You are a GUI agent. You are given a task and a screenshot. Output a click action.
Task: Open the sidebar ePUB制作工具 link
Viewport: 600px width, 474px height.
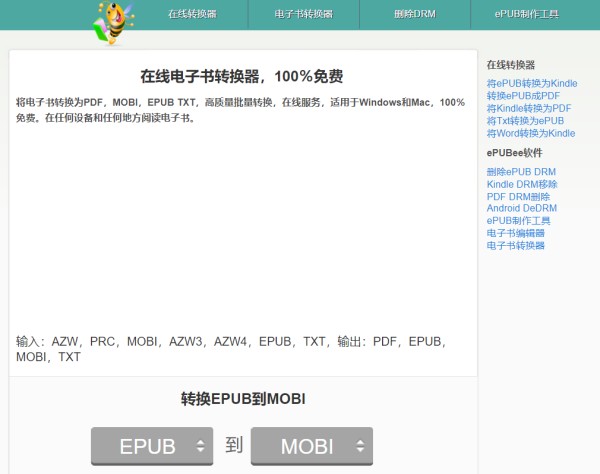click(518, 221)
